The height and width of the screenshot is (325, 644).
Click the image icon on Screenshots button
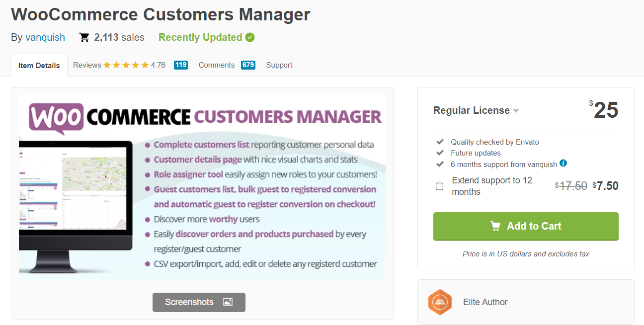click(x=228, y=302)
